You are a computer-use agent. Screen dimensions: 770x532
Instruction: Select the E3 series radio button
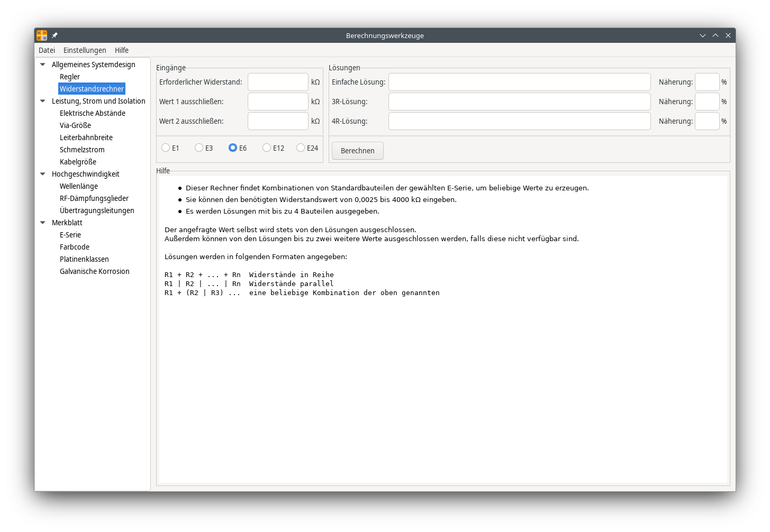(x=199, y=148)
